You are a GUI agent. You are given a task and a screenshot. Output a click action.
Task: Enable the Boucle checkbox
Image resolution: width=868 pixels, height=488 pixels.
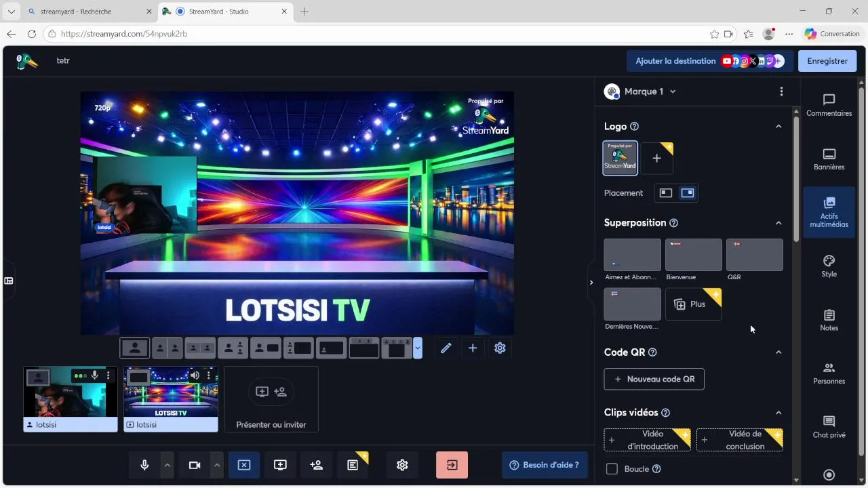[612, 469]
